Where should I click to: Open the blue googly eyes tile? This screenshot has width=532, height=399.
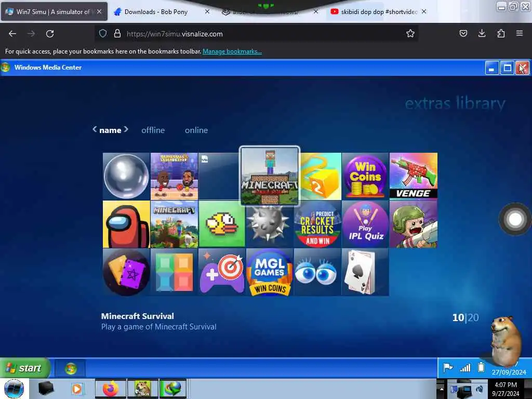click(x=317, y=272)
